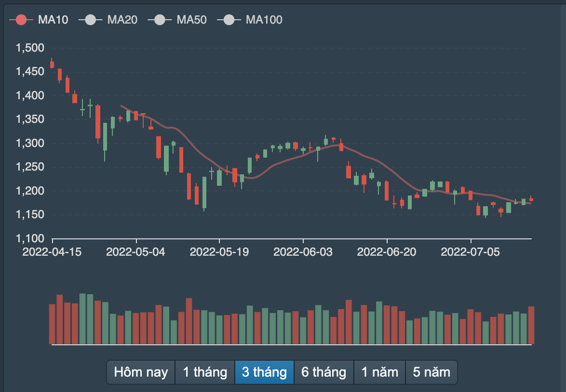
Task: Toggle the MA10 moving average legend
Action: click(x=39, y=20)
